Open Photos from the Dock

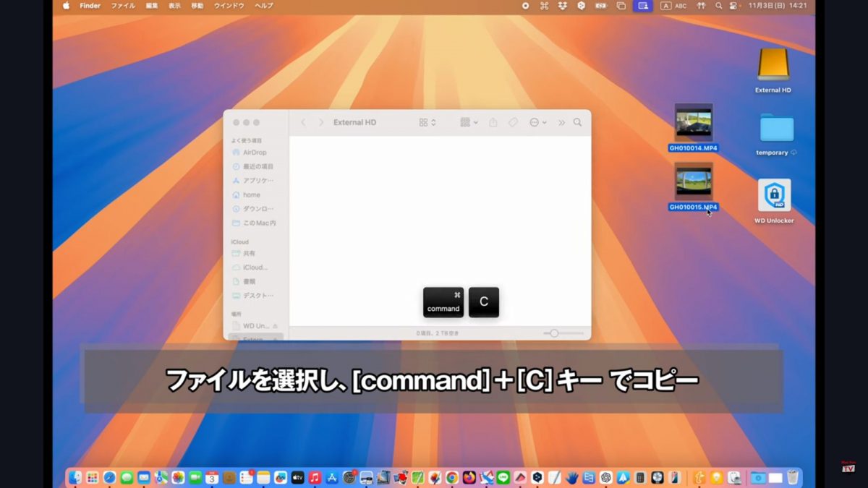tap(178, 478)
